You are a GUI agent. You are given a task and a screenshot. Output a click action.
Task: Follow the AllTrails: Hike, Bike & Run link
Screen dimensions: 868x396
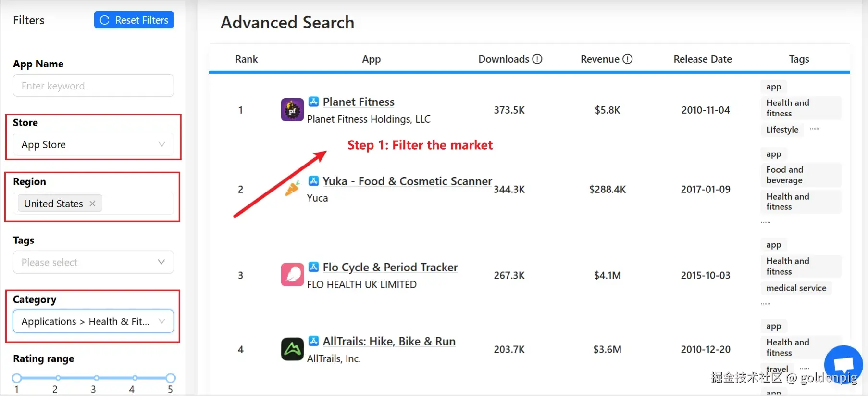coord(389,341)
